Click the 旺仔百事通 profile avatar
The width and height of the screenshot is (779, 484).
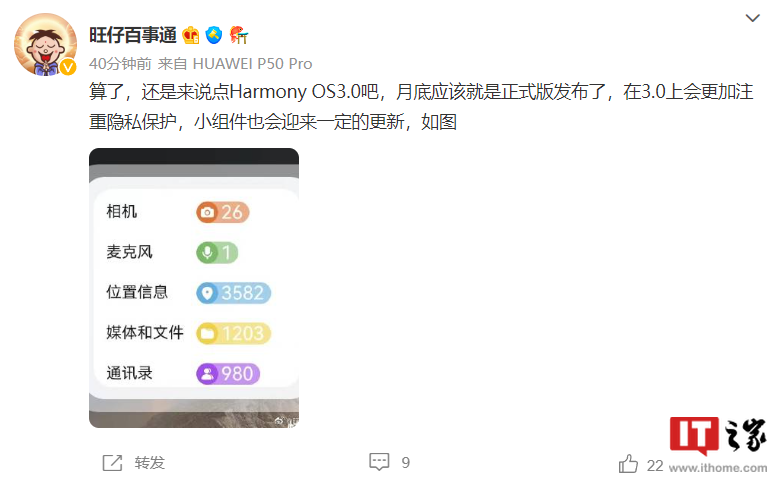[x=45, y=44]
